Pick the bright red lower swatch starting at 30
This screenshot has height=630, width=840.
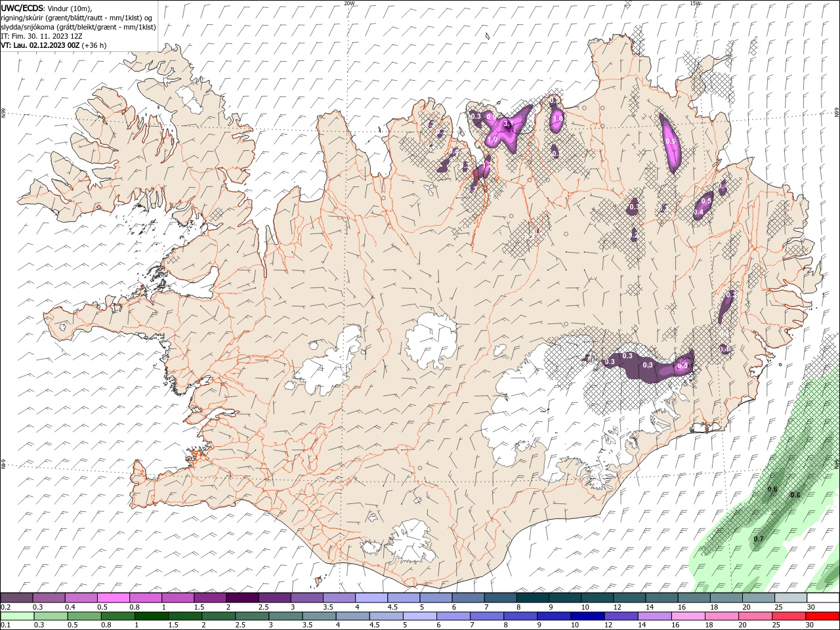(x=823, y=616)
